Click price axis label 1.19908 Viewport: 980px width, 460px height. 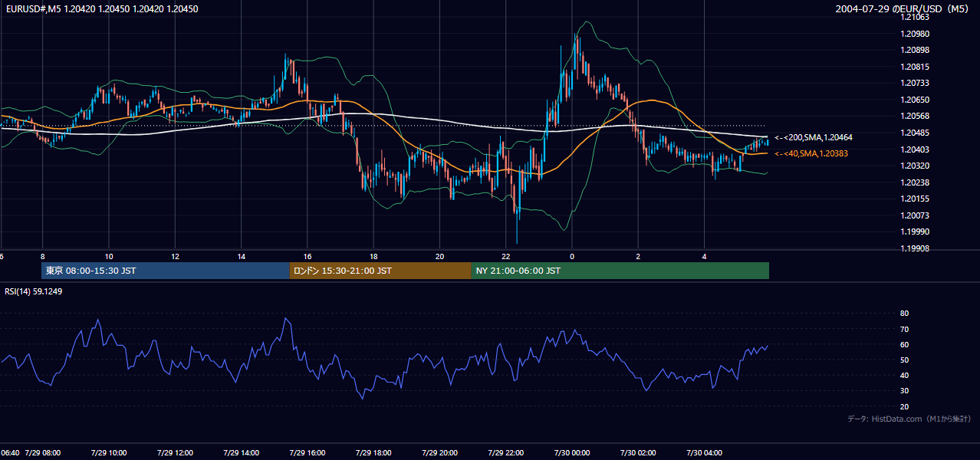pos(915,248)
